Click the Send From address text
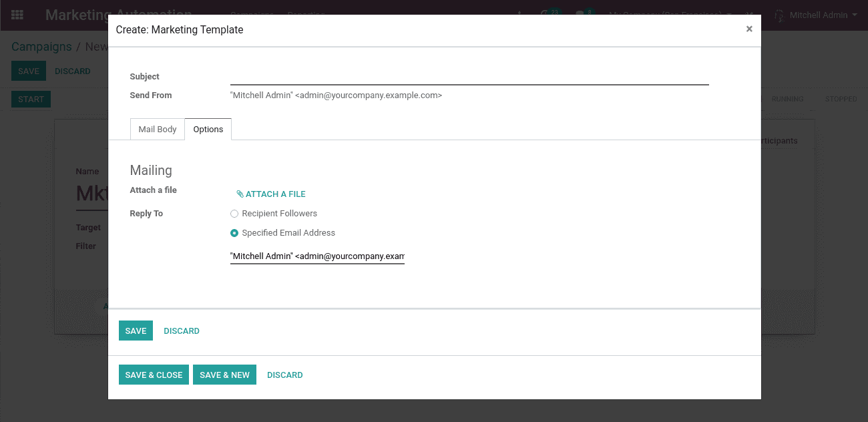868x422 pixels. point(336,95)
